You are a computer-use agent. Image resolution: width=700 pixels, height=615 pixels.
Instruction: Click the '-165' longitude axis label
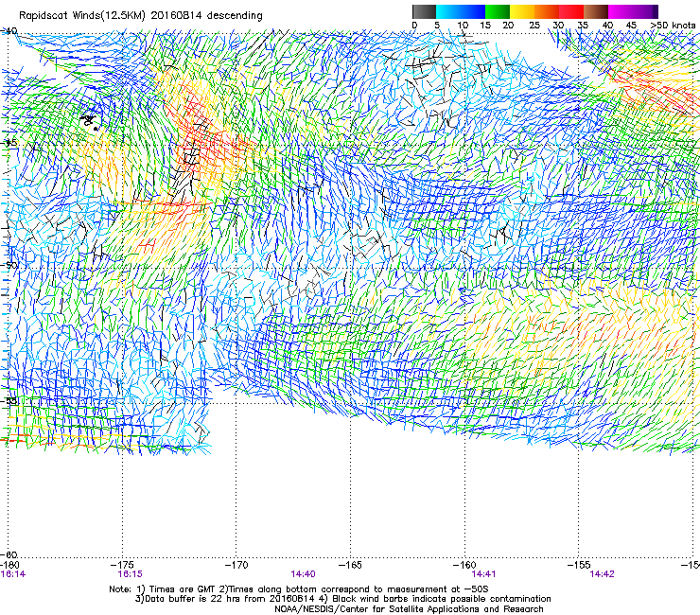click(350, 565)
